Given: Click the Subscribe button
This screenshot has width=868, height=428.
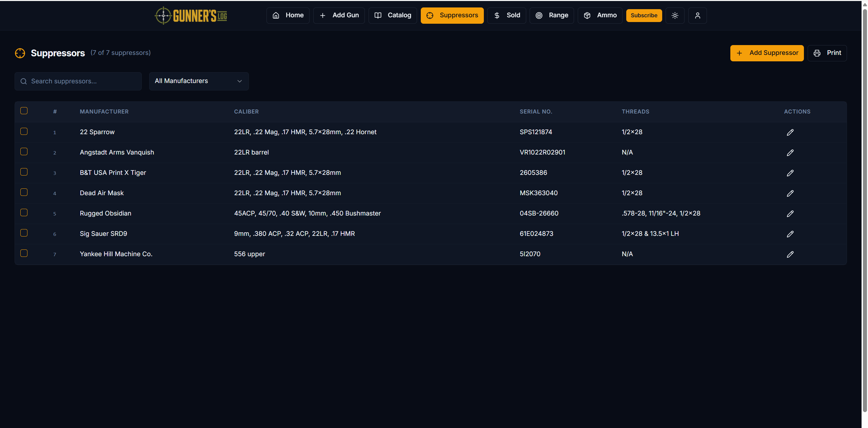Looking at the screenshot, I should [644, 16].
